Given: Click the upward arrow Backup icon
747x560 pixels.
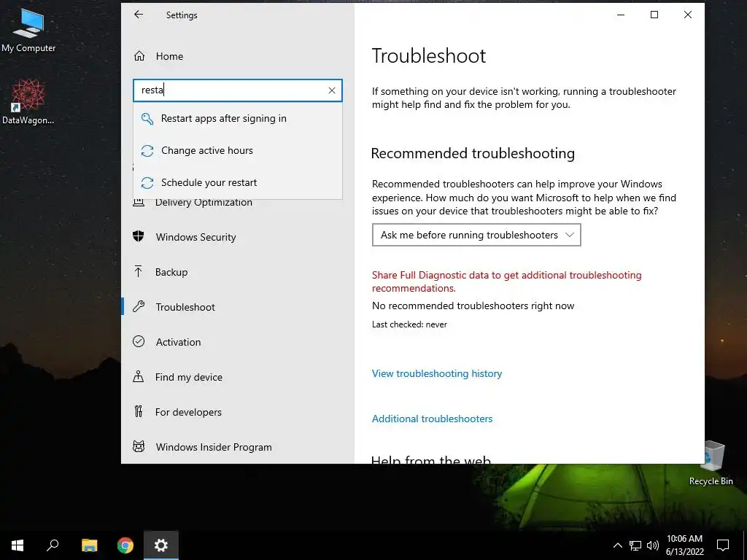Looking at the screenshot, I should pos(138,271).
